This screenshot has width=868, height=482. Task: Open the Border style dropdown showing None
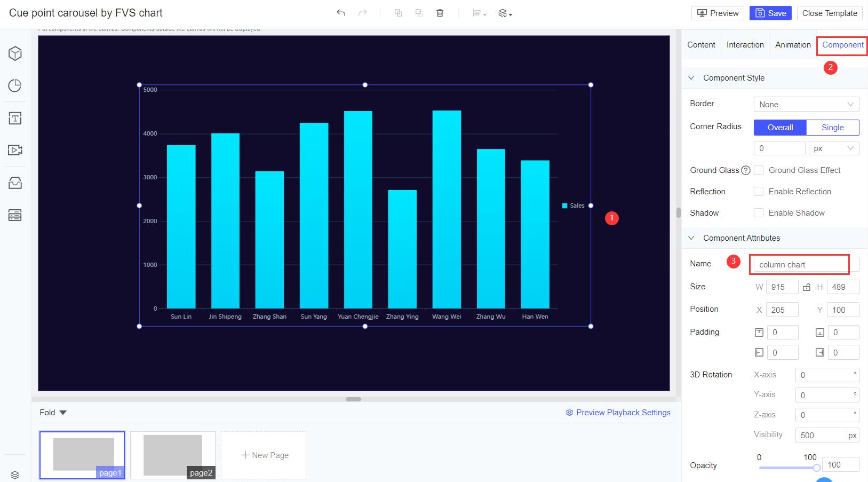coord(806,104)
